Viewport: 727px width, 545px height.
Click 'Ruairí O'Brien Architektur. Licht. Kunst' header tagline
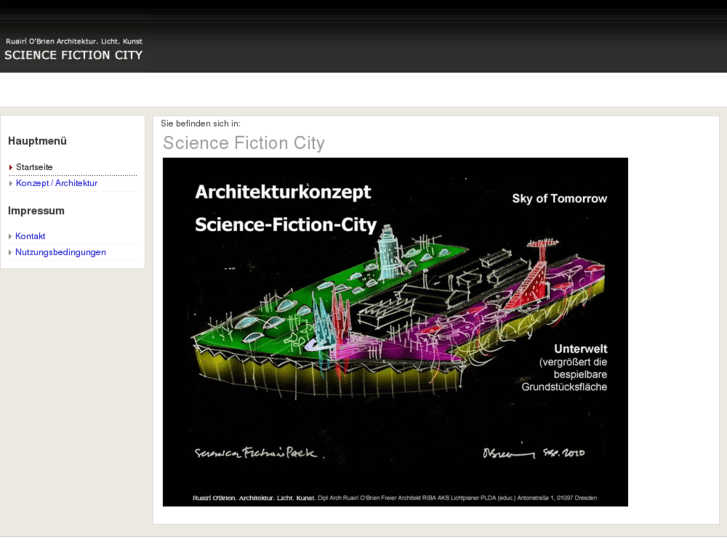(x=74, y=41)
